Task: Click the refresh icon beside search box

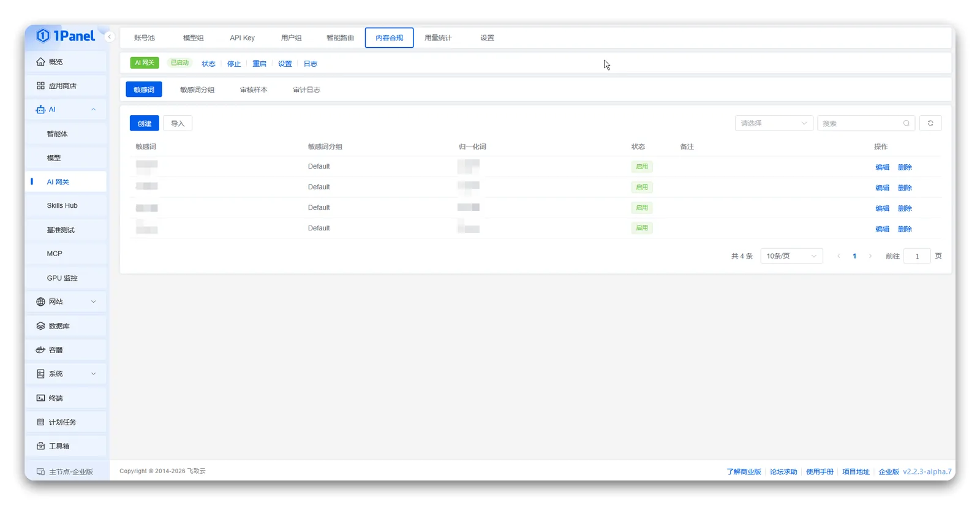Action: [x=930, y=123]
